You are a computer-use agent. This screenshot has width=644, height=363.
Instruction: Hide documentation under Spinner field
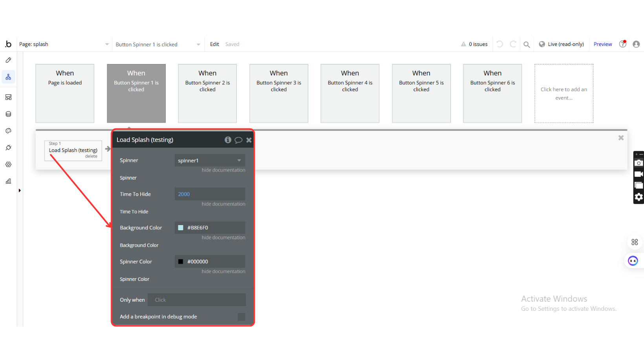coord(223,170)
